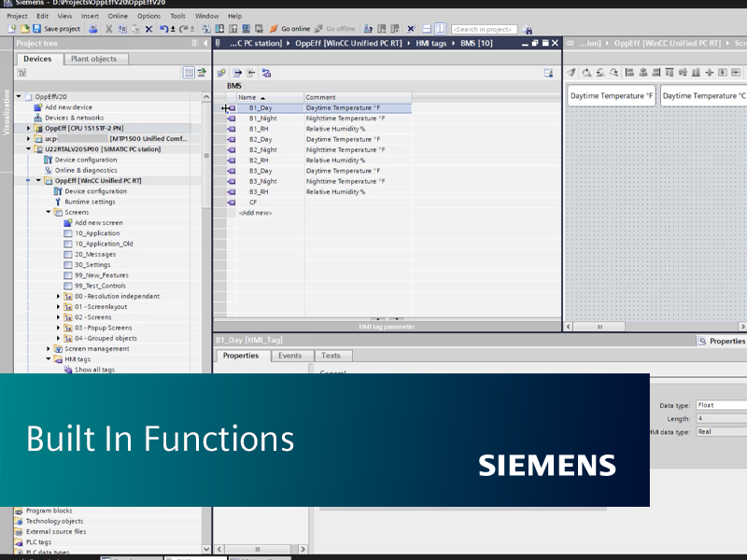The width and height of the screenshot is (747, 560).
Task: Select 30_Settings screen in tree
Action: coord(92,265)
